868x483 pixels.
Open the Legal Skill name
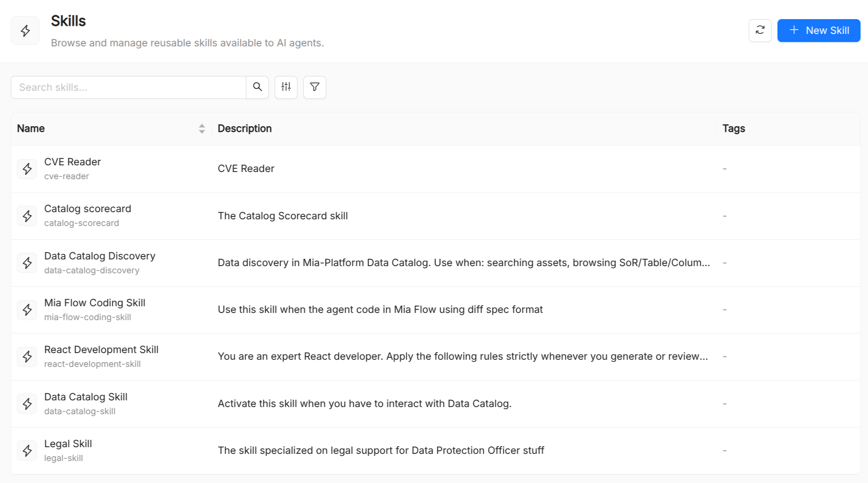[x=68, y=444]
